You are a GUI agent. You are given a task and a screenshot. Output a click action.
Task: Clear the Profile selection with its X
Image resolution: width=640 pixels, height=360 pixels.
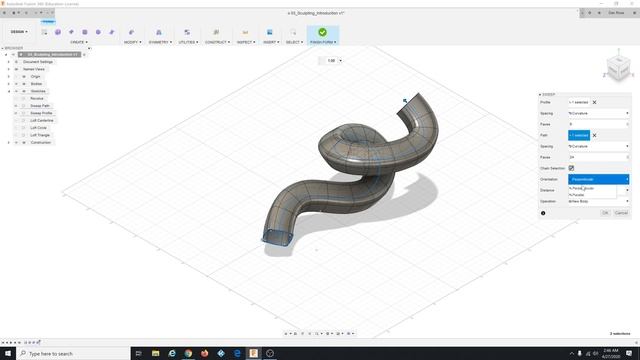pyautogui.click(x=594, y=102)
